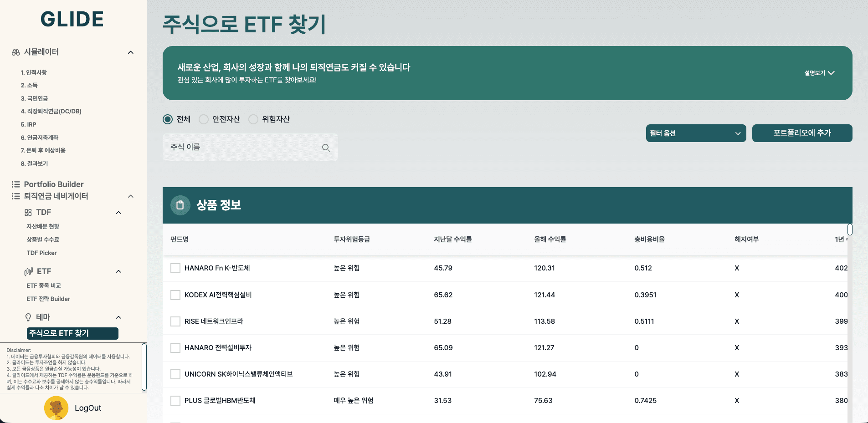The image size is (868, 423).
Task: Check the RISE 네트워크인프라 checkbox
Action: click(x=175, y=321)
